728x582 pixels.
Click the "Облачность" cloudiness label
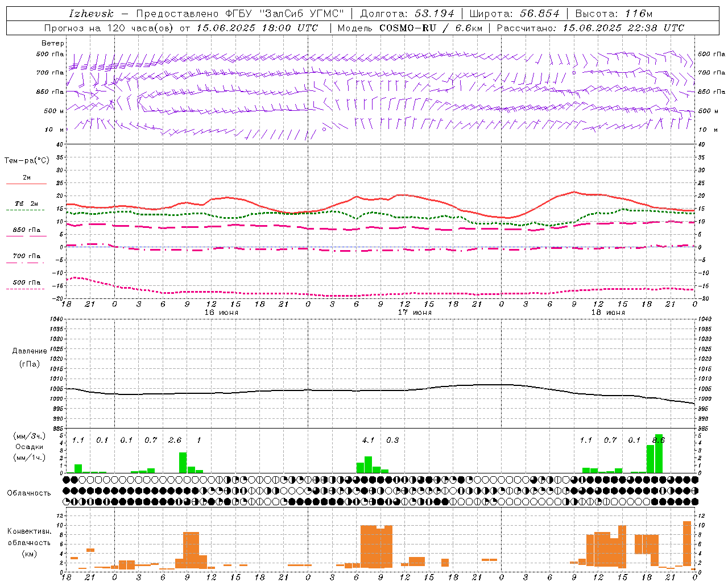(28, 493)
